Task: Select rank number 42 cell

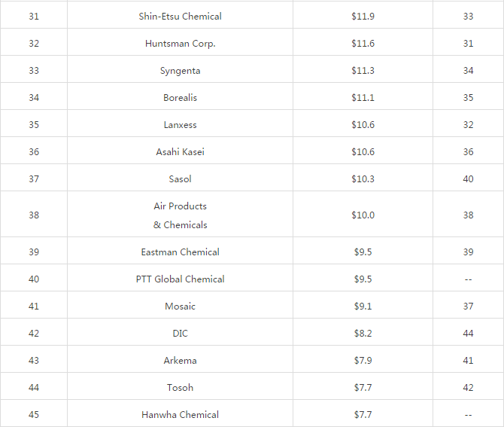Action: pos(34,334)
